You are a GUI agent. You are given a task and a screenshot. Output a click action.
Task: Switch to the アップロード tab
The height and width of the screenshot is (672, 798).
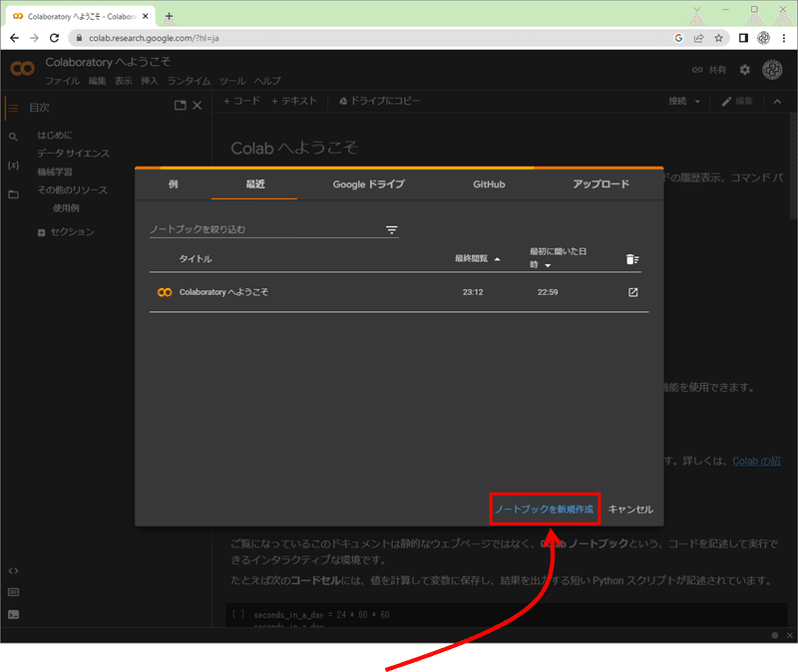coord(600,184)
